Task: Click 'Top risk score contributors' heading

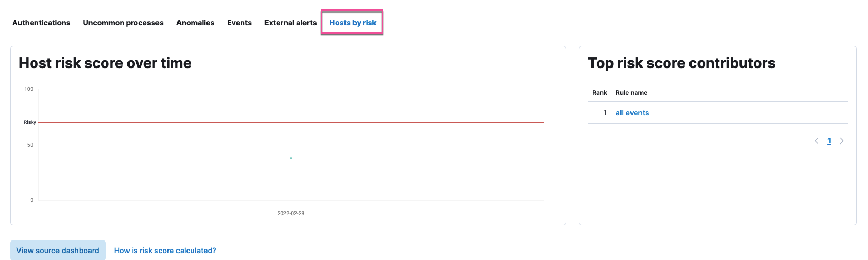Action: coord(682,63)
